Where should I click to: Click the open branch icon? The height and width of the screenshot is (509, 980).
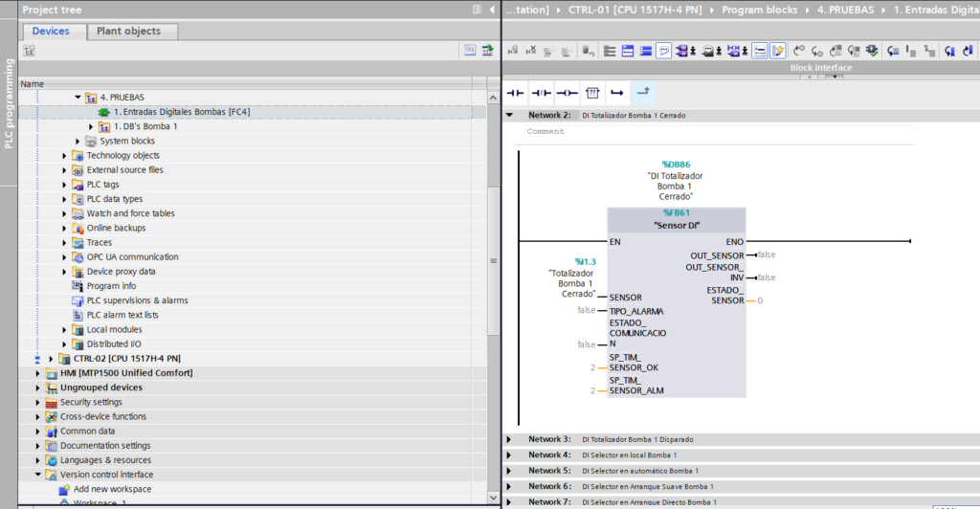617,93
